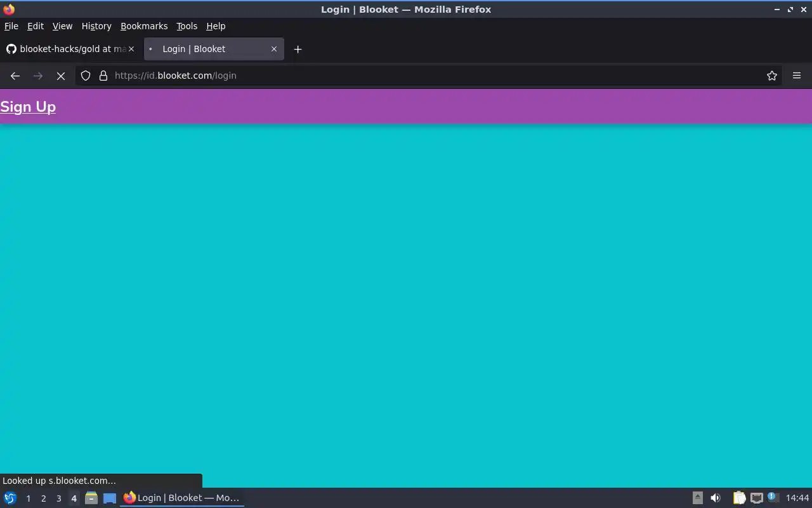Open the View menu
This screenshot has height=508, width=812.
pyautogui.click(x=62, y=26)
